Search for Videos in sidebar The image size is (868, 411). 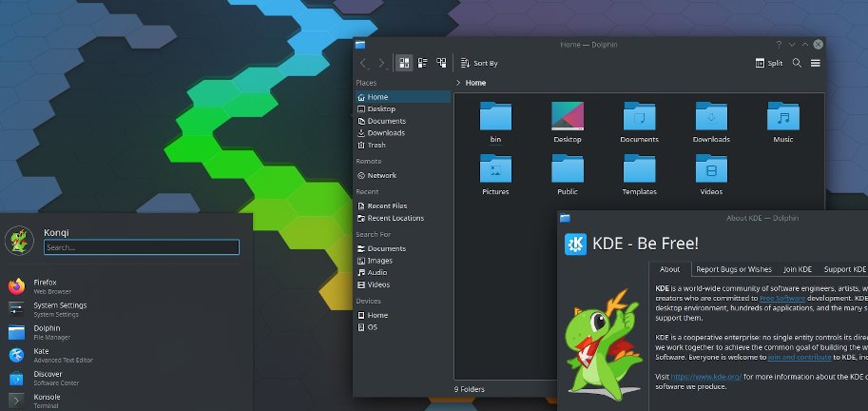pos(402,284)
